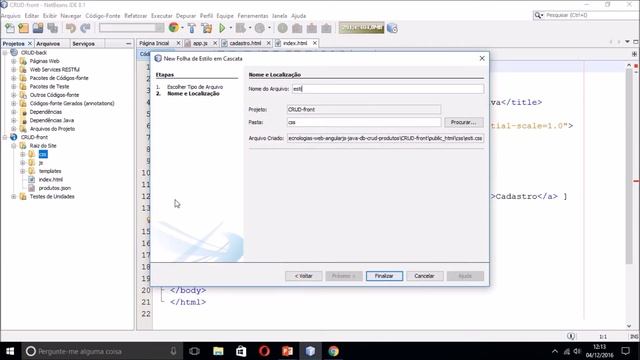The width and height of the screenshot is (640, 360).
Task: Open the Windows Start menu
Action: (x=10, y=351)
